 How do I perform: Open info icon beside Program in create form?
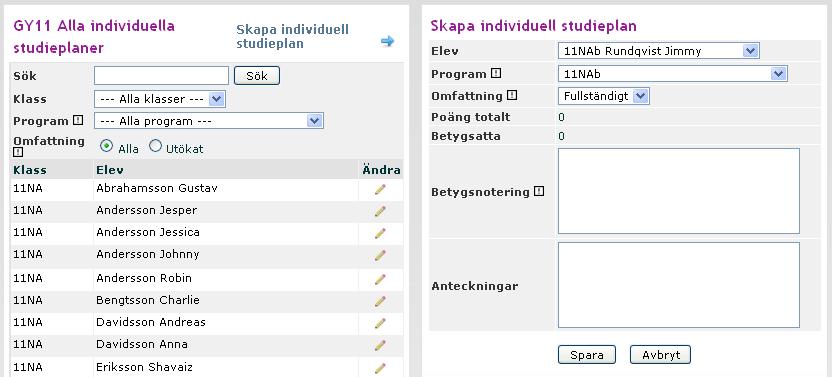tap(496, 74)
